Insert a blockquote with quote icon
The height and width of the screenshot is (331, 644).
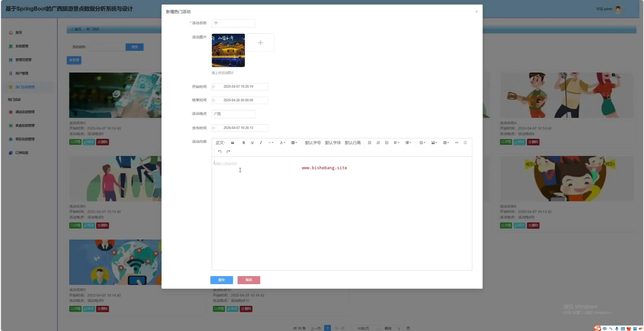pos(232,143)
